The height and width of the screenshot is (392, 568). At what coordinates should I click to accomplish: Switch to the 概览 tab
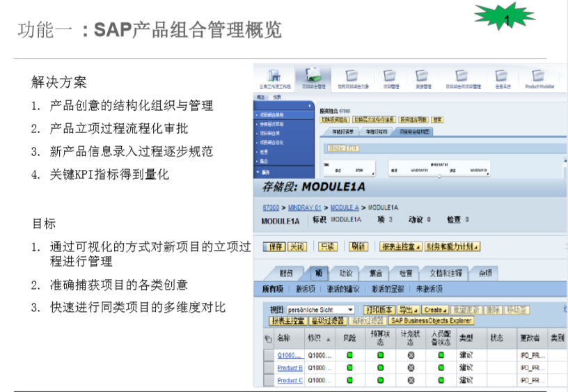[286, 273]
